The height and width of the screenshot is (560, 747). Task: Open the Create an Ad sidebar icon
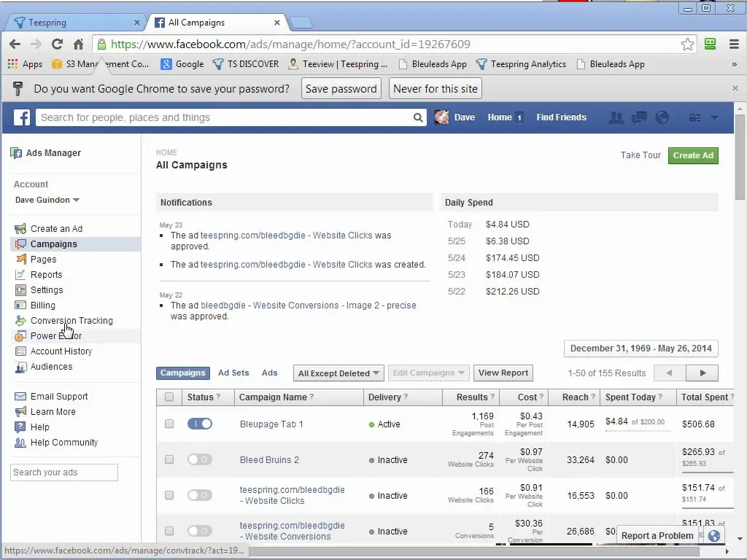20,228
